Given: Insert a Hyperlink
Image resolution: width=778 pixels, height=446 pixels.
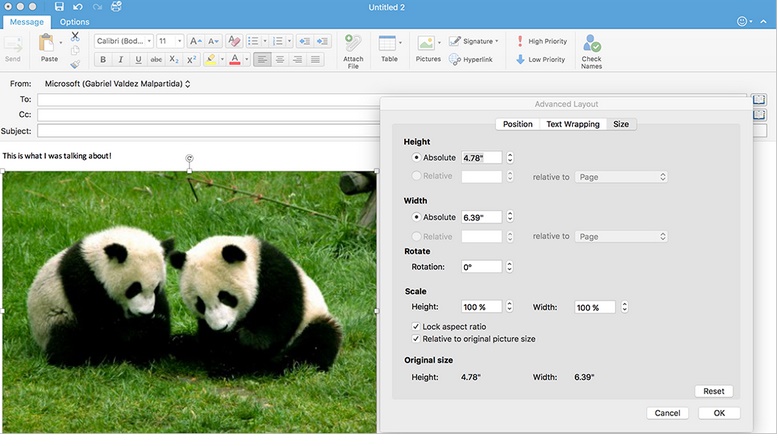Looking at the screenshot, I should coord(470,60).
